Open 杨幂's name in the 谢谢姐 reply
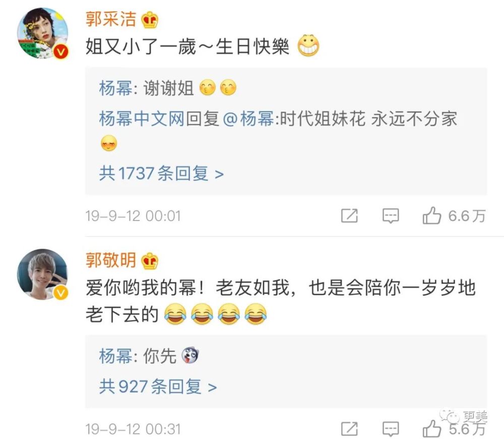This screenshot has width=504, height=439. point(116,88)
